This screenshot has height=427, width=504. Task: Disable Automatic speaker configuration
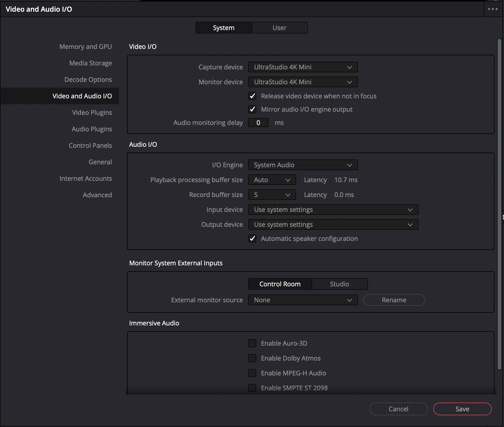[x=252, y=238]
